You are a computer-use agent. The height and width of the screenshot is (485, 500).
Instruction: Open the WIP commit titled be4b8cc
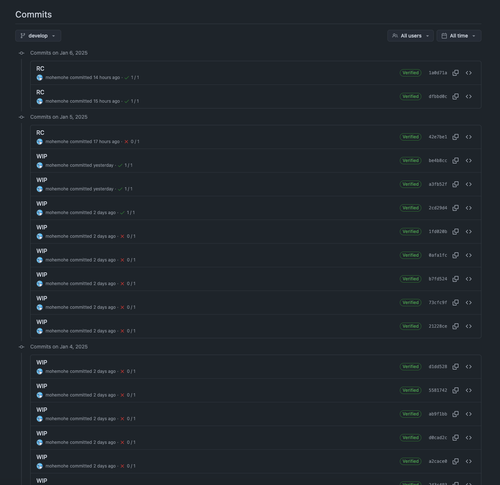pyautogui.click(x=42, y=156)
